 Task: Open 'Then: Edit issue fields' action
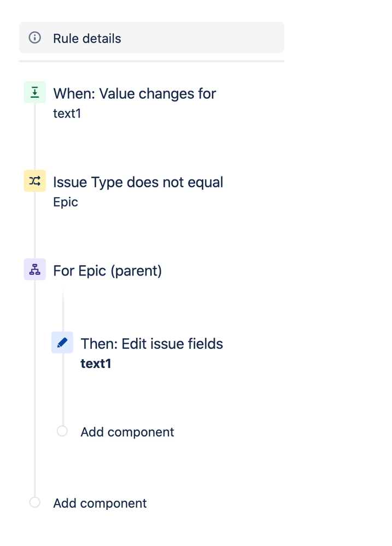[x=151, y=344]
